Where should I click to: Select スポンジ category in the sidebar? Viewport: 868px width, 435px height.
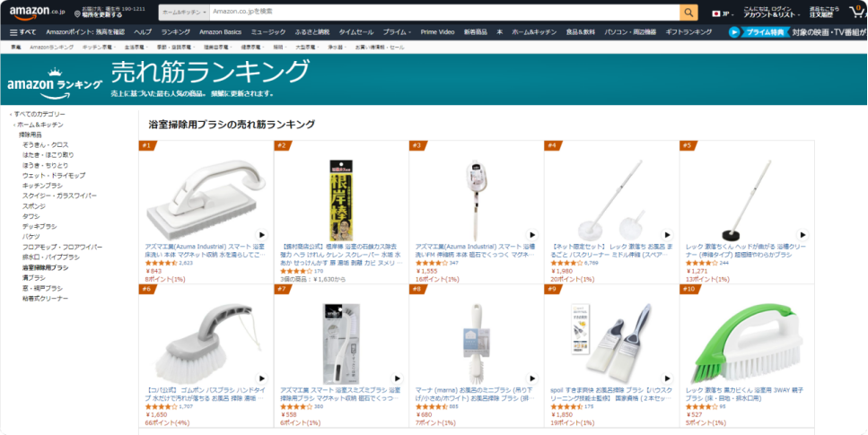[34, 206]
